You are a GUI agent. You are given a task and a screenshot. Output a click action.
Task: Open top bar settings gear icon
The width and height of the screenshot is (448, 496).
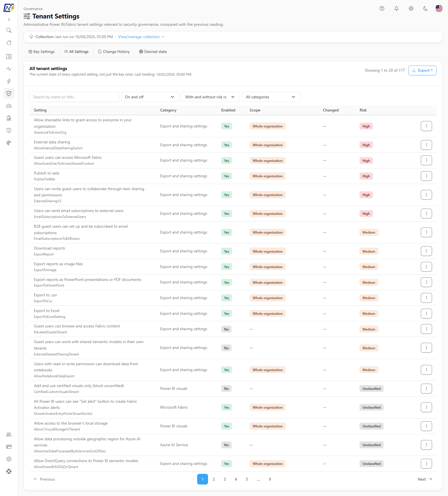tap(411, 8)
